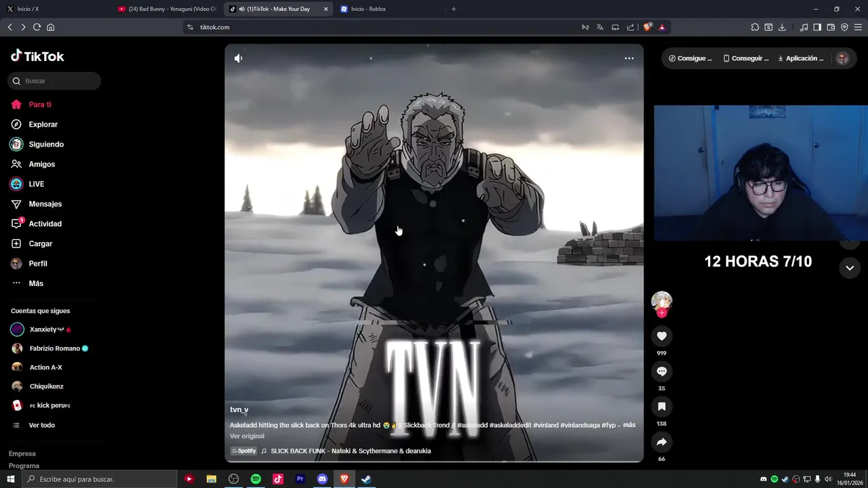Screen dimensions: 868x488
Task: Open the SLICK BACK FUNK sound link
Action: tap(351, 451)
